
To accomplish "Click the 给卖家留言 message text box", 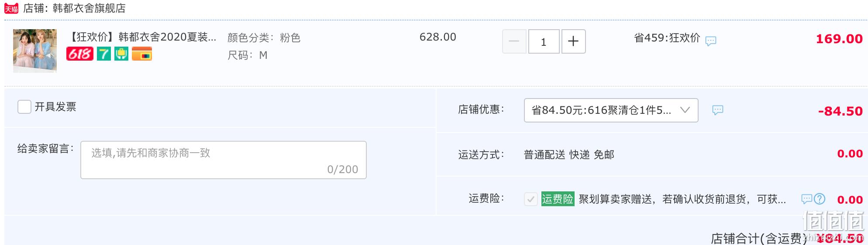I will (x=224, y=160).
